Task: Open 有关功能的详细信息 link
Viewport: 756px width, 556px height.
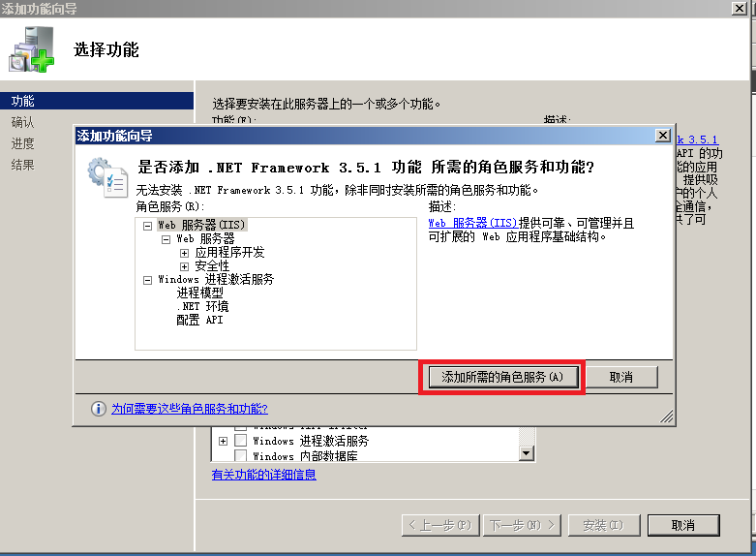Action: 263,475
